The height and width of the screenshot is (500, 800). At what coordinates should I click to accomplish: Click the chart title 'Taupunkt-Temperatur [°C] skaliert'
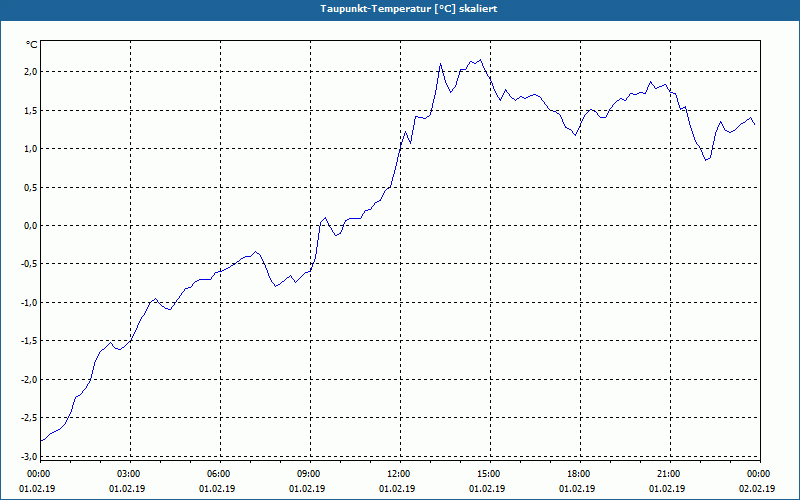coord(409,9)
